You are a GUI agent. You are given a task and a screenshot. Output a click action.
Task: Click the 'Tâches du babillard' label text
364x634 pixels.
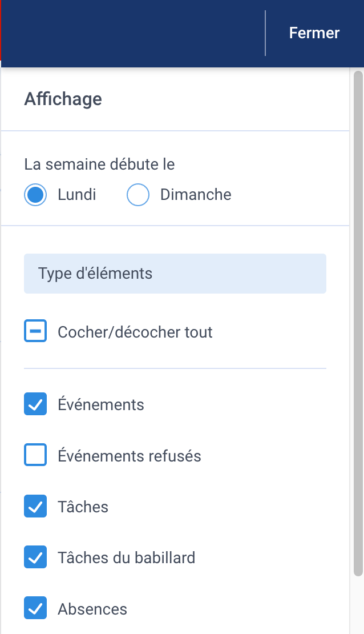[127, 557]
